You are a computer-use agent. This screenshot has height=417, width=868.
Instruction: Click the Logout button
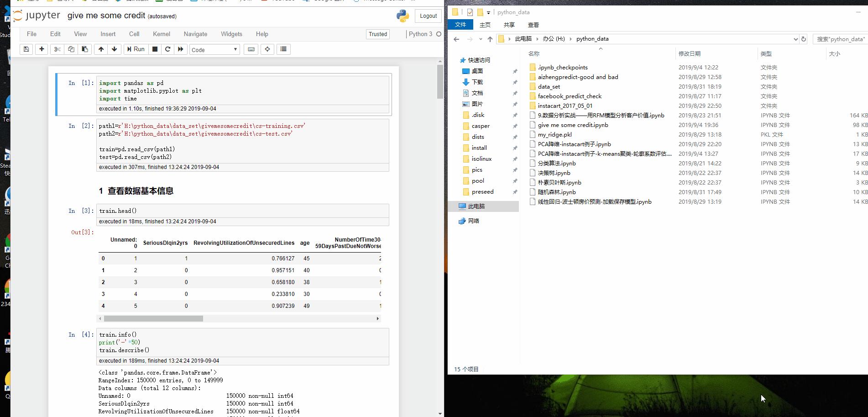[x=428, y=16]
